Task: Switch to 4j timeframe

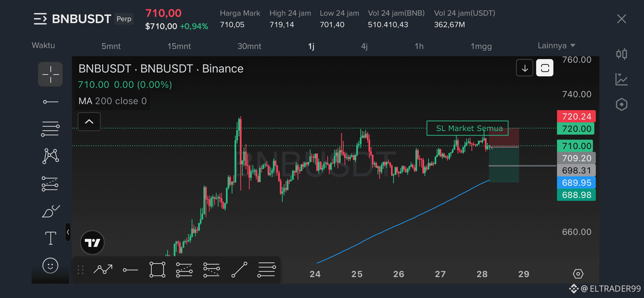Action: [x=364, y=46]
